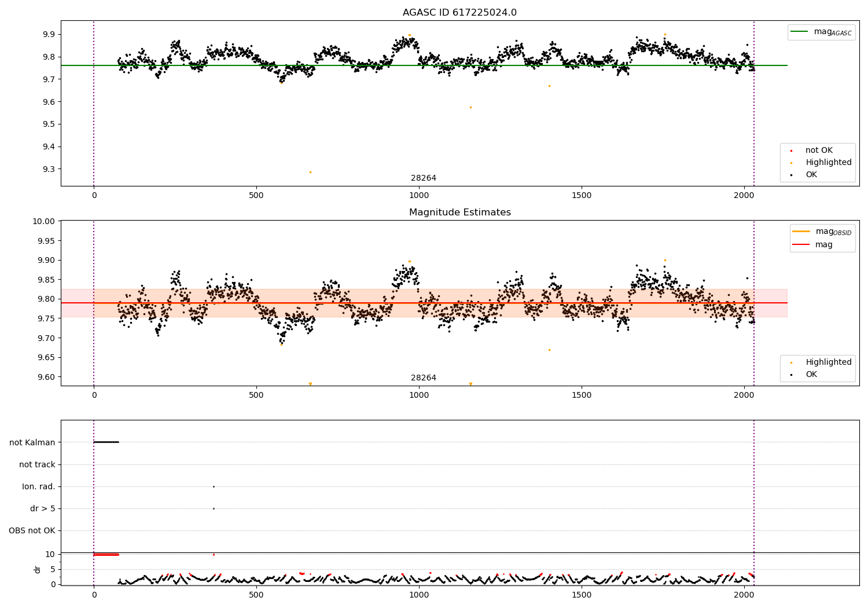Click the Magnitude Estimates plot title
The image size is (868, 608).
[460, 213]
